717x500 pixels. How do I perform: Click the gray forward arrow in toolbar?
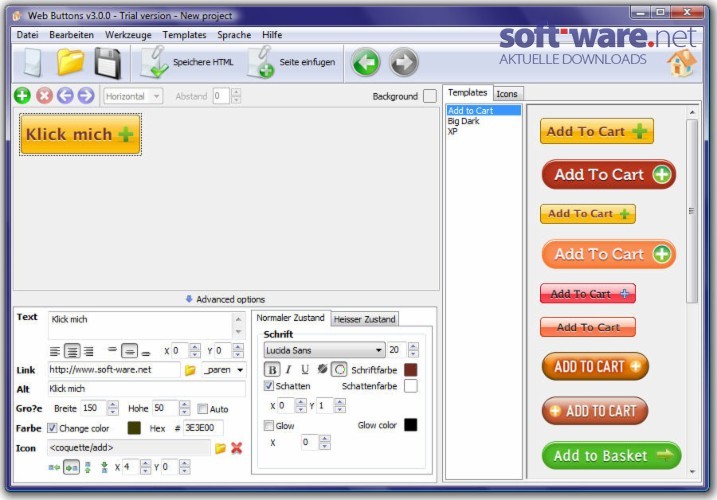tap(404, 62)
